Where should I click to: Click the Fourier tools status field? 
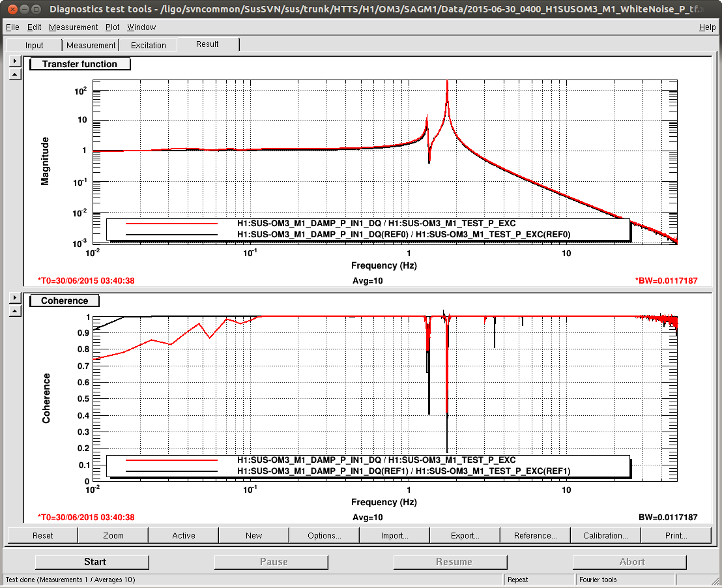pyautogui.click(x=625, y=580)
